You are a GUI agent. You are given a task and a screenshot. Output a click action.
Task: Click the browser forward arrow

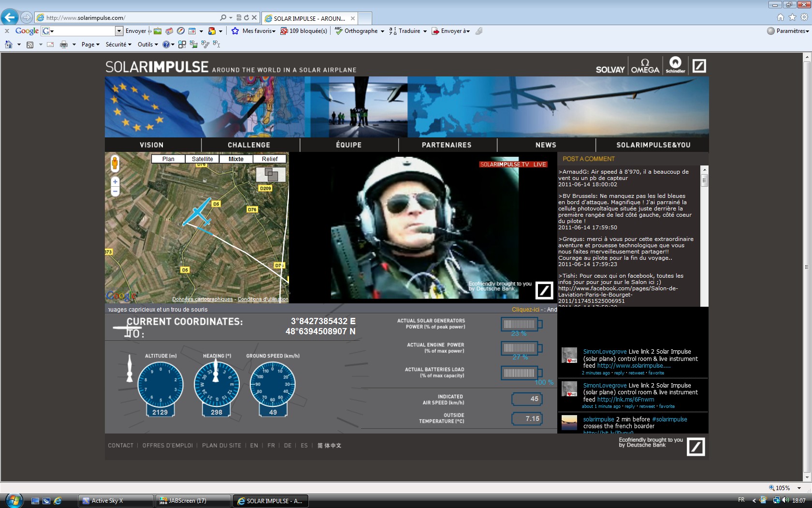tap(27, 17)
